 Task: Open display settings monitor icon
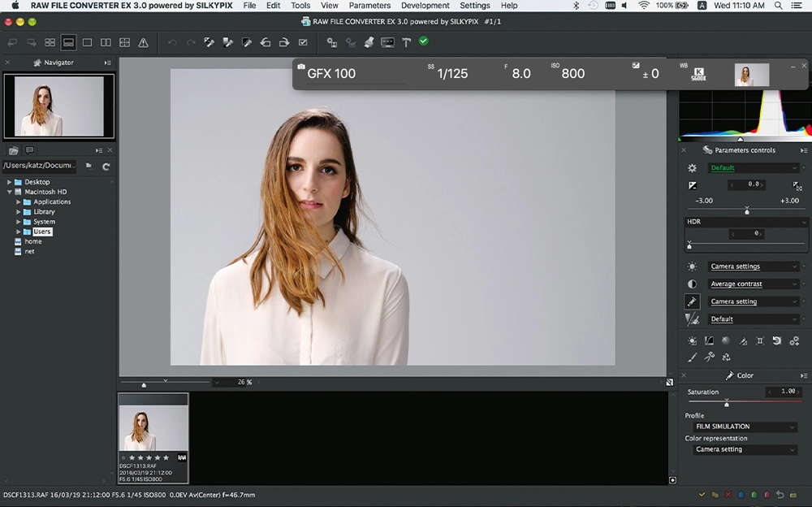click(387, 42)
